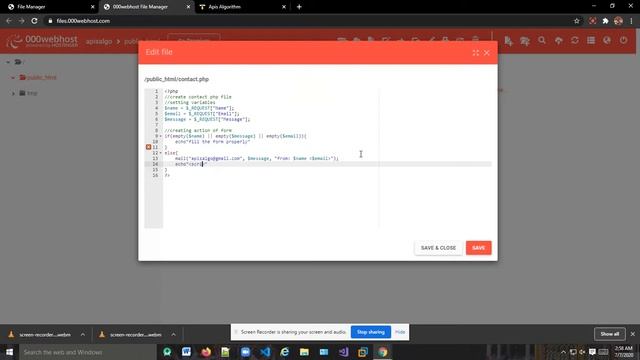The height and width of the screenshot is (360, 640).
Task: Open the notification center icon
Action: tap(592, 352)
